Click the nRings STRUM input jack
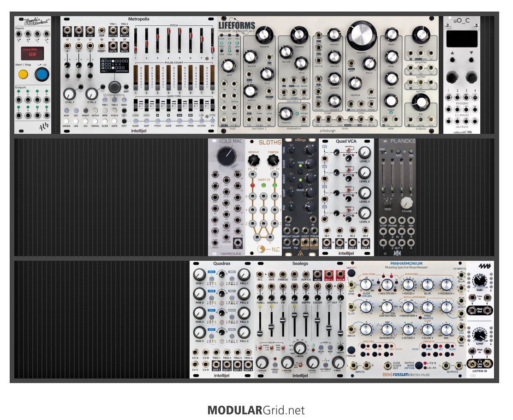This screenshot has width=513, height=420. [314, 230]
